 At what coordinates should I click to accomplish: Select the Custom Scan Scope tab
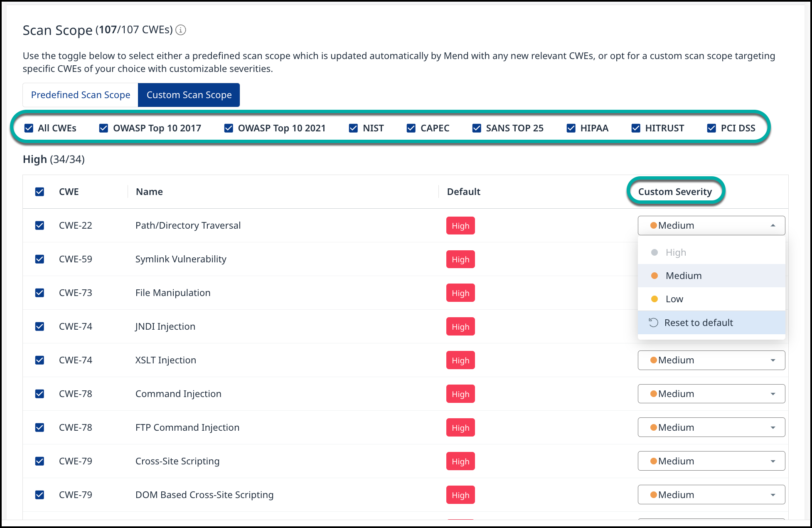(189, 95)
